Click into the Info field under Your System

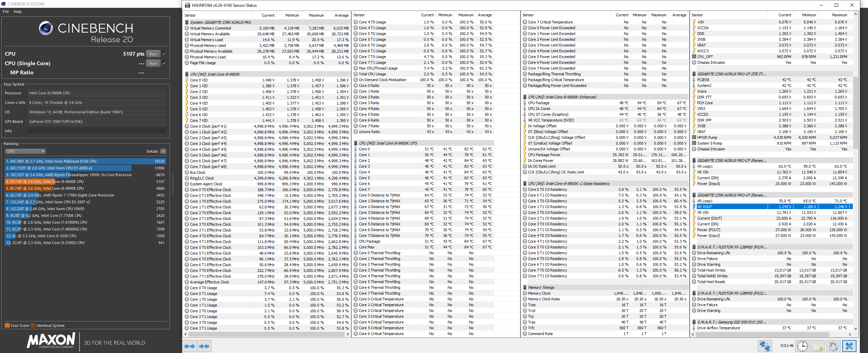[97, 131]
